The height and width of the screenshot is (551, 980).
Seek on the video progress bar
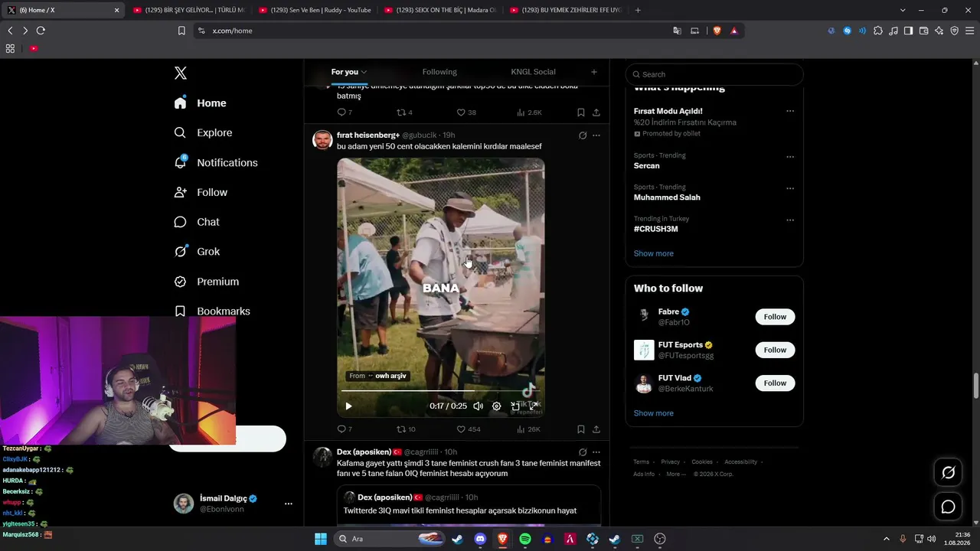[441, 391]
